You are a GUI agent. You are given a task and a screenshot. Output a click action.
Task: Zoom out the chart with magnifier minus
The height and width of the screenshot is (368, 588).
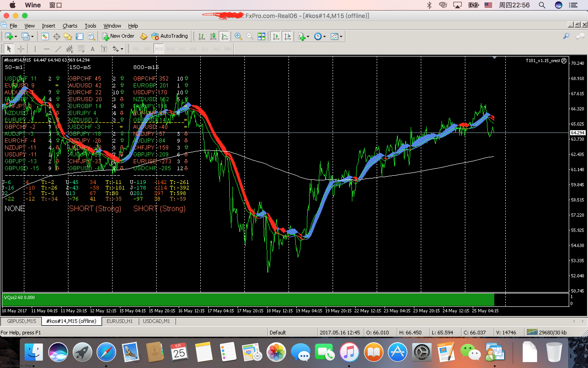coord(249,36)
